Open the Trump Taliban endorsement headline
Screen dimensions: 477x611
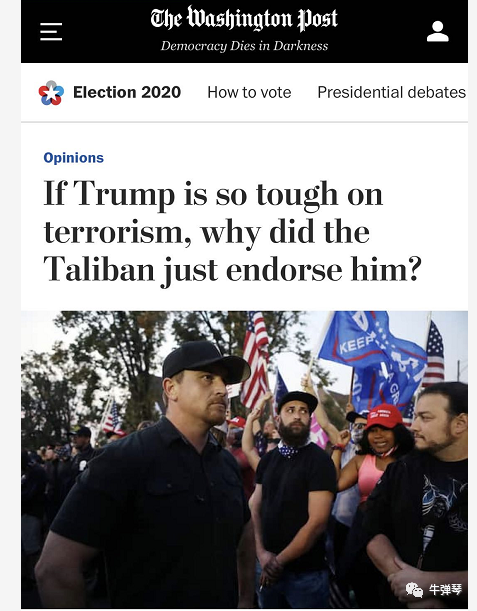tap(232, 232)
